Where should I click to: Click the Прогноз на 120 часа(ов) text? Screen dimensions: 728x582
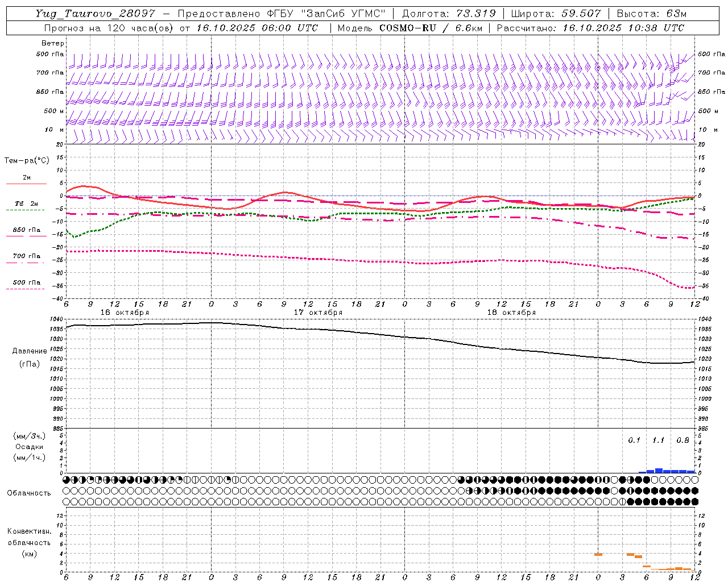tap(110, 28)
